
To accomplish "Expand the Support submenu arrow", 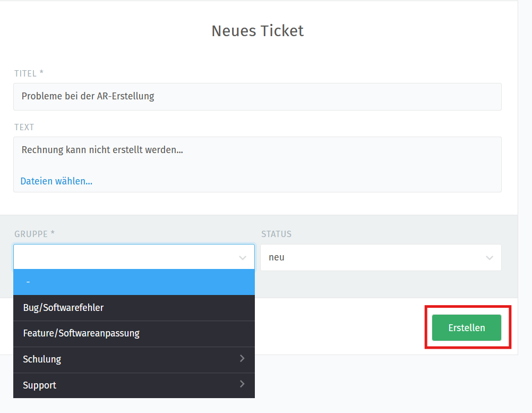I will 242,384.
